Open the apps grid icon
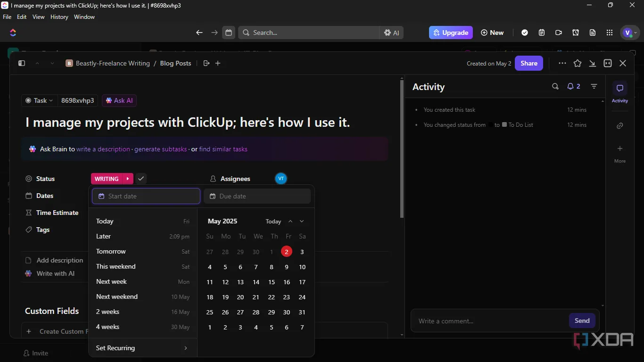The width and height of the screenshot is (644, 362). click(610, 33)
